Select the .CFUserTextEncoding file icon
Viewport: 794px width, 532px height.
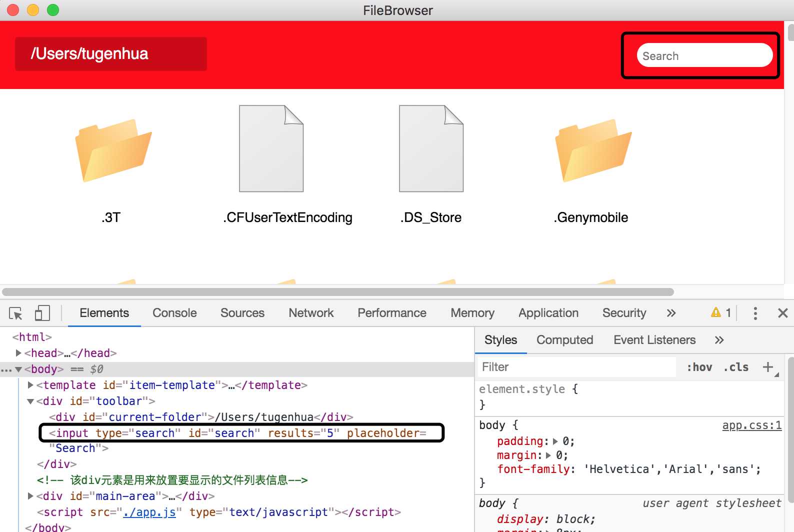271,148
